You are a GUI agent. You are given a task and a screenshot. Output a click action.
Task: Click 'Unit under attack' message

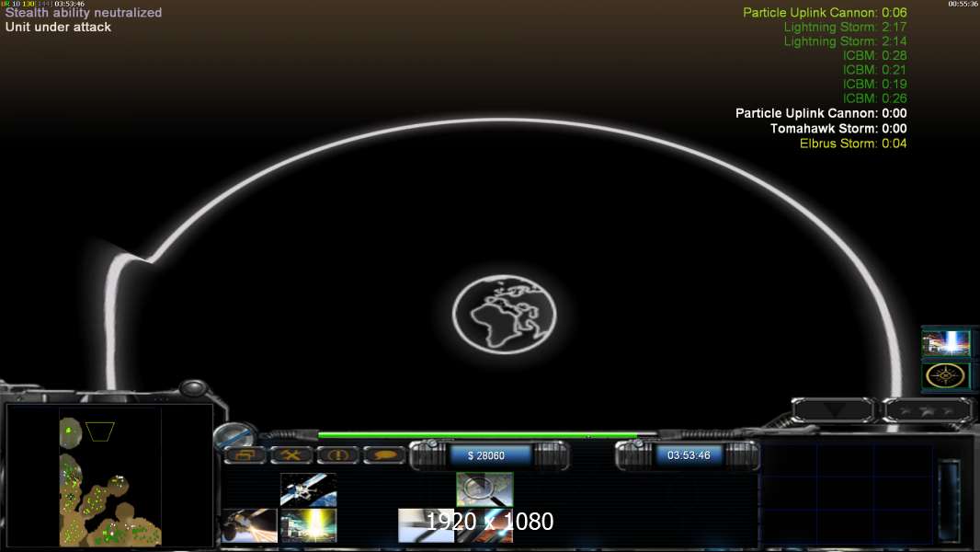(58, 27)
